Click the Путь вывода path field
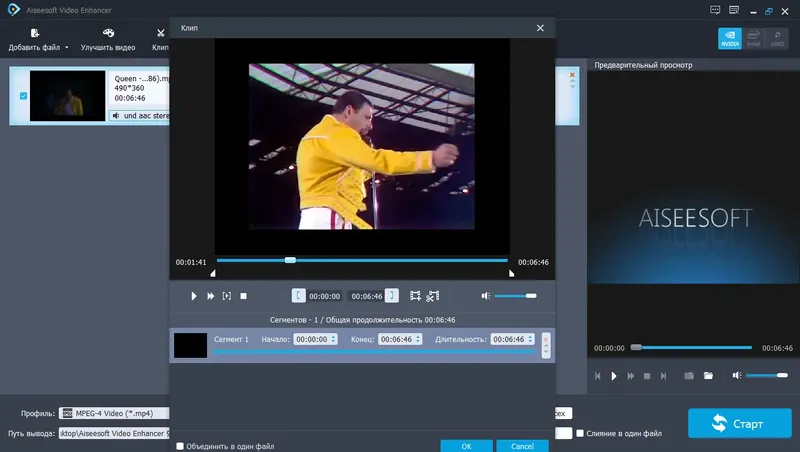This screenshot has width=800, height=452. tap(114, 433)
